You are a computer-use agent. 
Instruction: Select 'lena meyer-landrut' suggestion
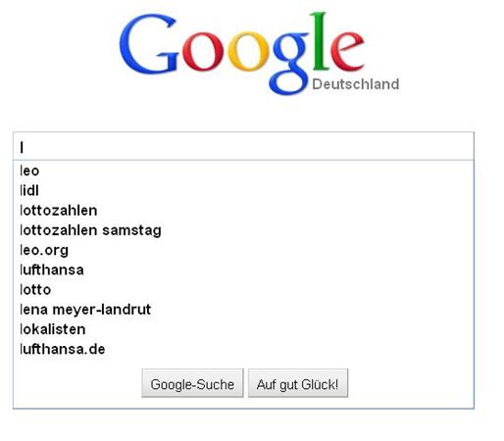coord(243,310)
